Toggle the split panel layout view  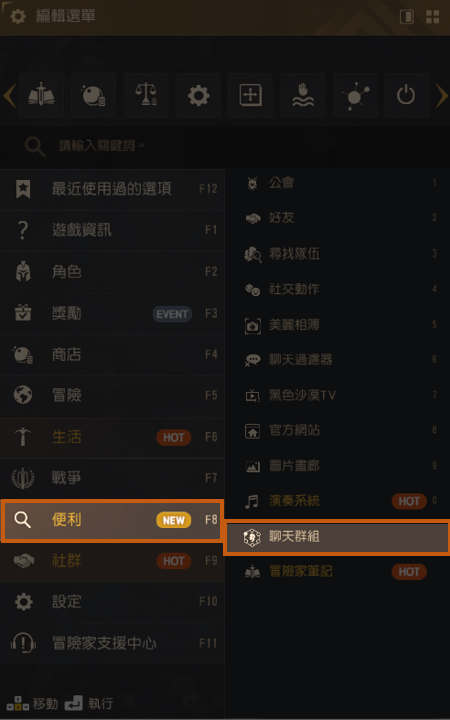(407, 17)
